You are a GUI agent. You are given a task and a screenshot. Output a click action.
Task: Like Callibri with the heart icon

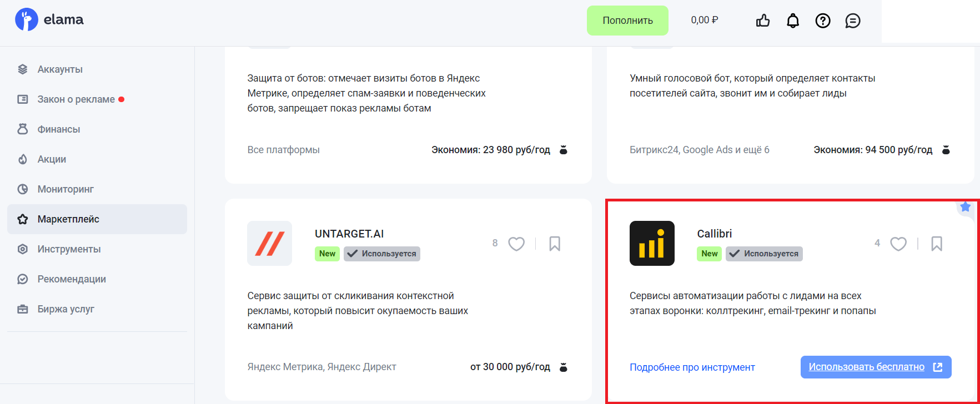point(898,244)
